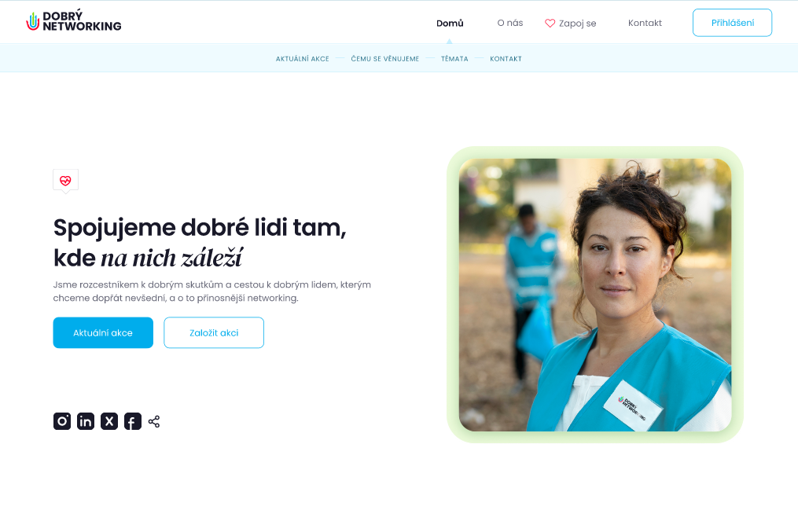Screen dimensions: 798x532
Task: Click the share icon next to Facebook
Action: [x=154, y=422]
